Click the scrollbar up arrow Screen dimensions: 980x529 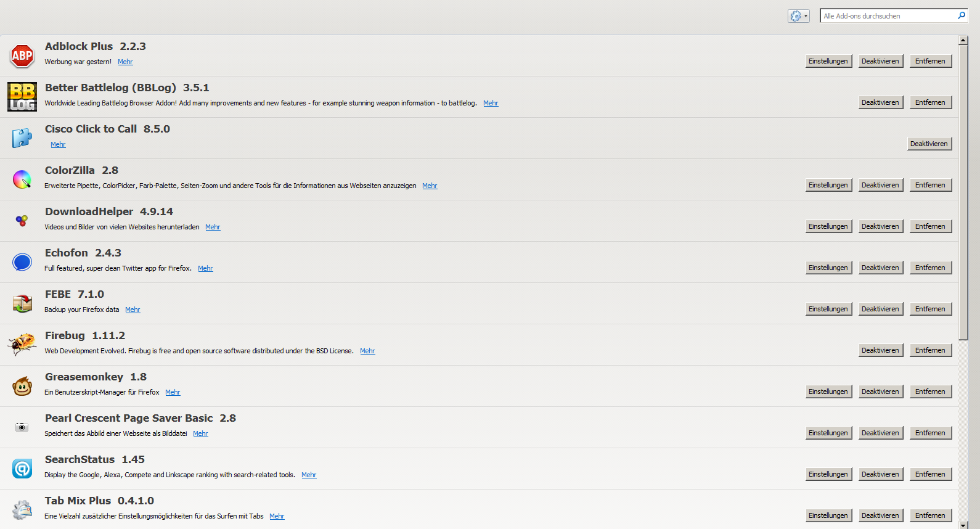pos(963,41)
